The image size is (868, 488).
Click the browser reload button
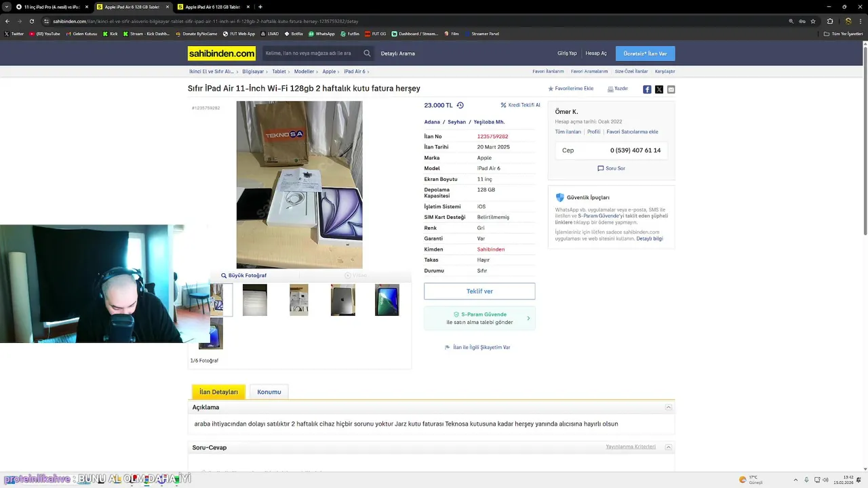tap(31, 21)
